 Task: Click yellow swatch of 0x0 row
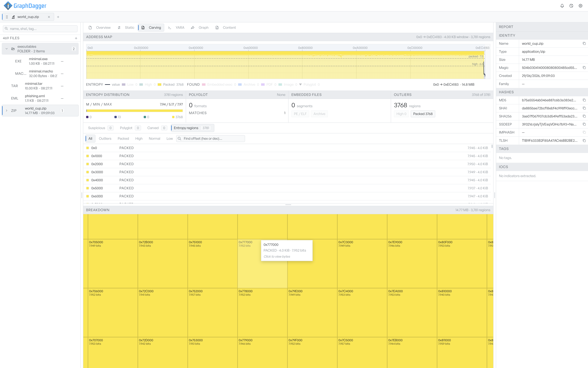[87, 148]
